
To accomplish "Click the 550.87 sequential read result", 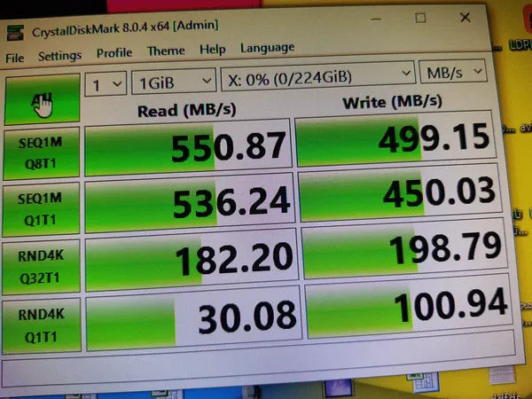I will [x=188, y=147].
